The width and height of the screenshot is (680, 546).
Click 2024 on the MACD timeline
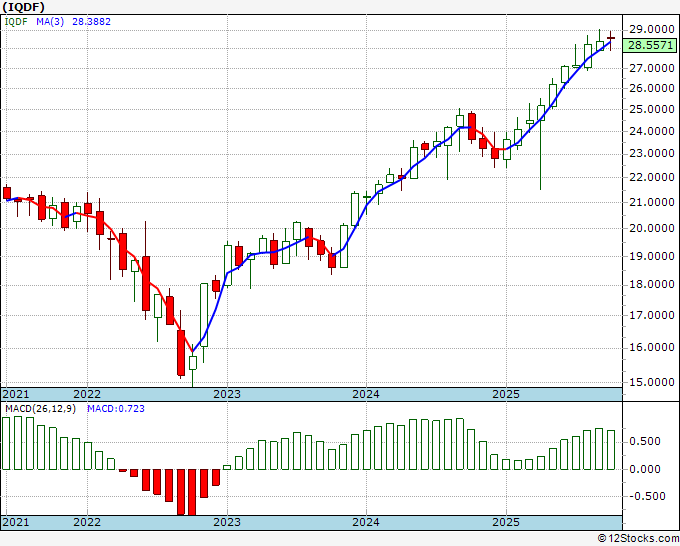click(366, 522)
